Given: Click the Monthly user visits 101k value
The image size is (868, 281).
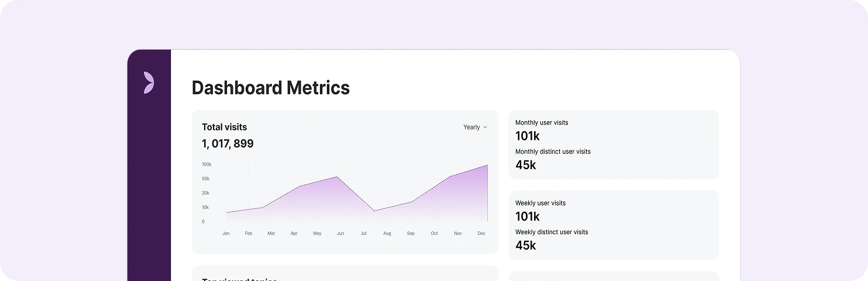Looking at the screenshot, I should [x=527, y=136].
